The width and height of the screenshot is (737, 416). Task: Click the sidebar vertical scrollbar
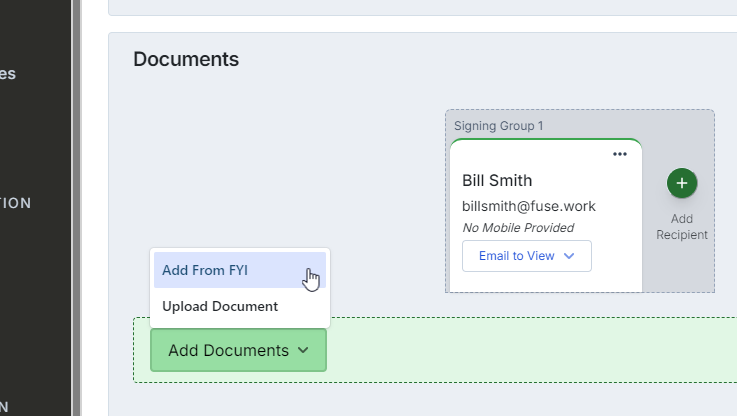point(76,200)
